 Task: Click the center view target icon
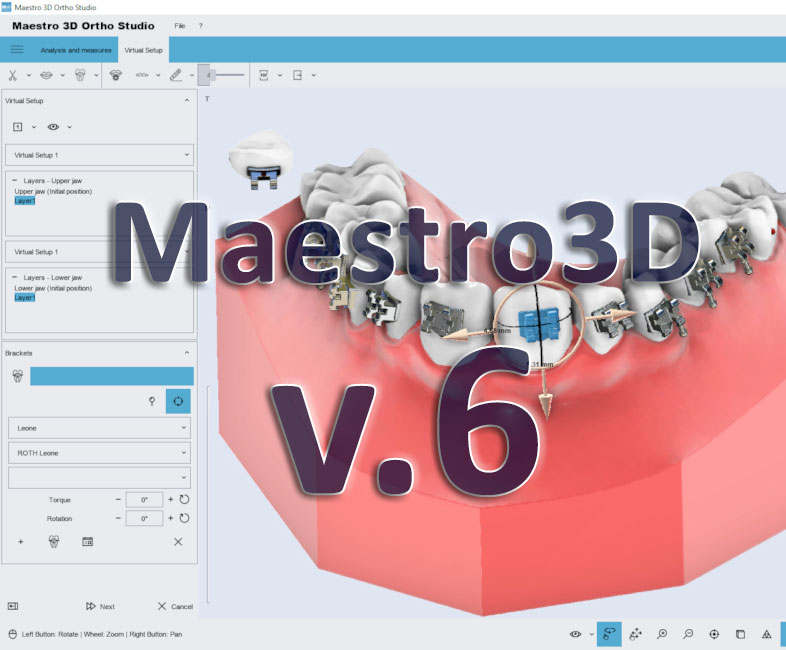(714, 634)
